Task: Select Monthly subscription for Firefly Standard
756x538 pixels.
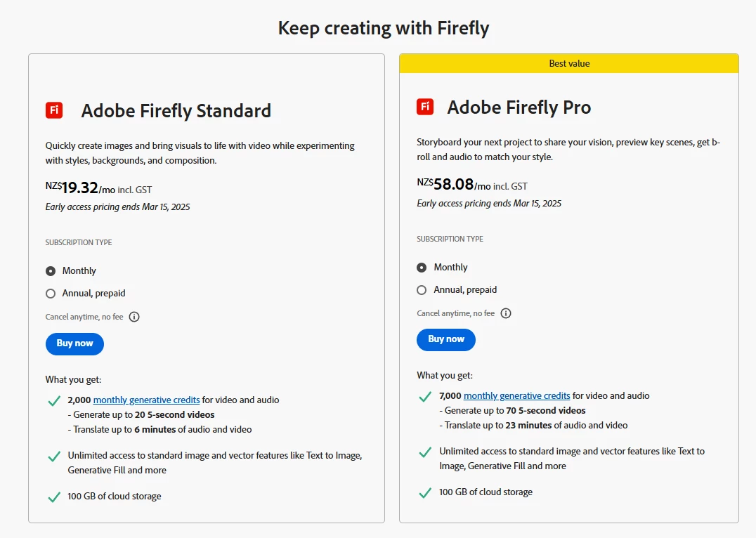Action: 51,271
